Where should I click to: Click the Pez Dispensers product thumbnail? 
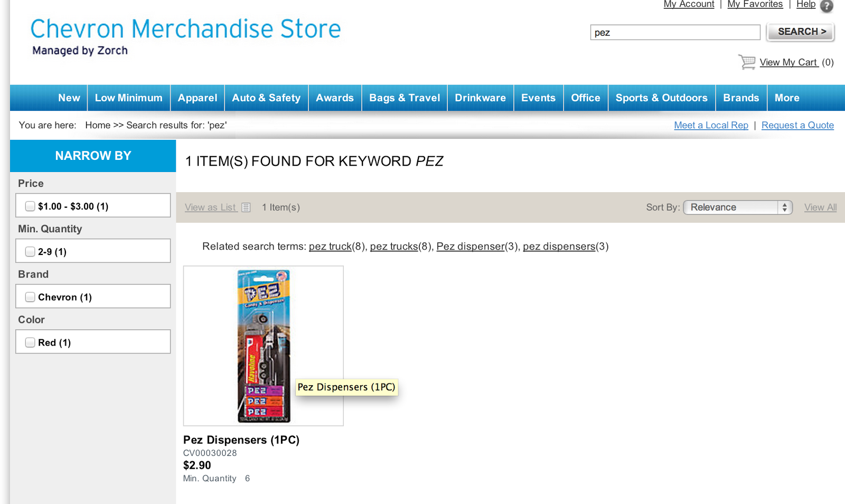click(263, 346)
